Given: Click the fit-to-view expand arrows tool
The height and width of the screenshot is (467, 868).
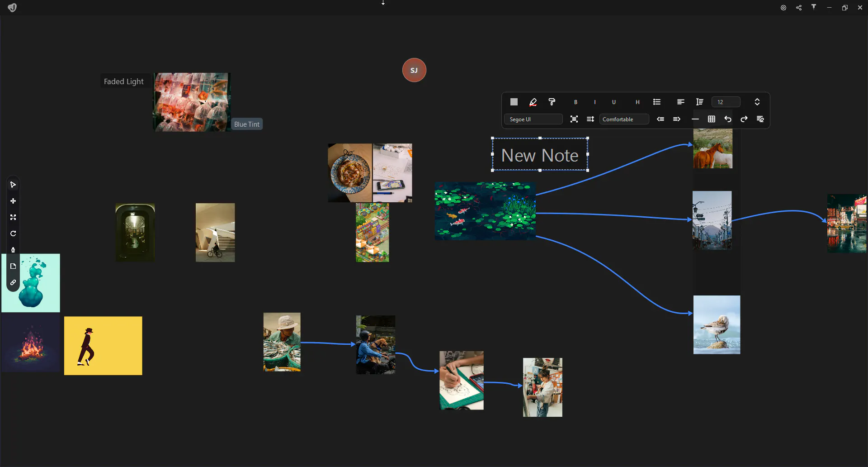Looking at the screenshot, I should [x=13, y=217].
